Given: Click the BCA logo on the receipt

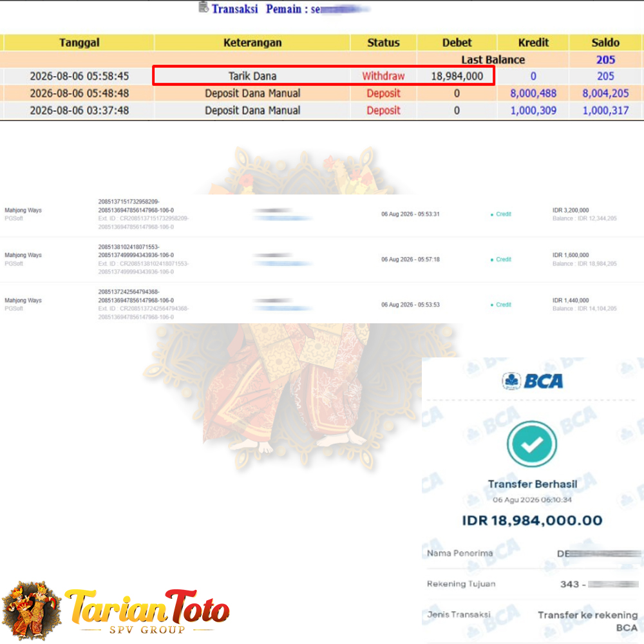Looking at the screenshot, I should tap(533, 381).
